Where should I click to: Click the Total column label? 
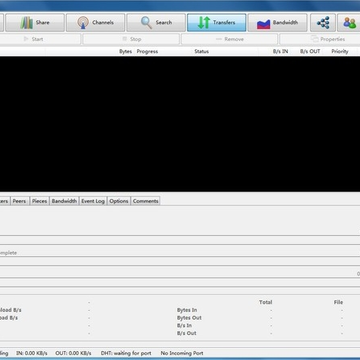click(x=266, y=302)
